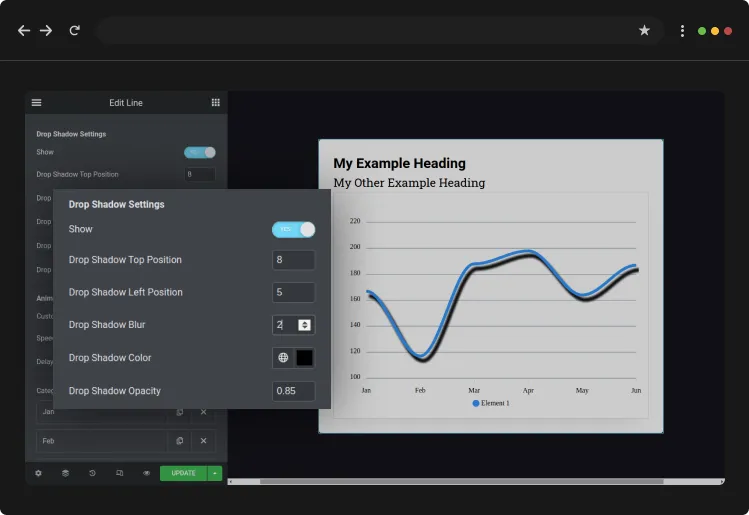Click the horizontal scrollbar below the preview

pos(461,482)
